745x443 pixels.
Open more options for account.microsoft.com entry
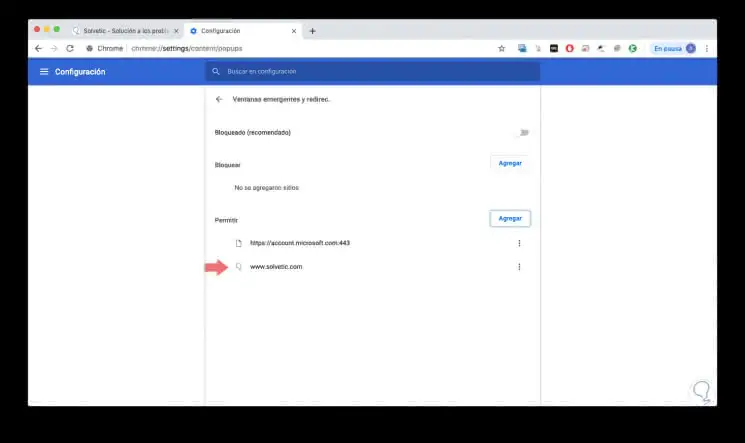[x=518, y=243]
